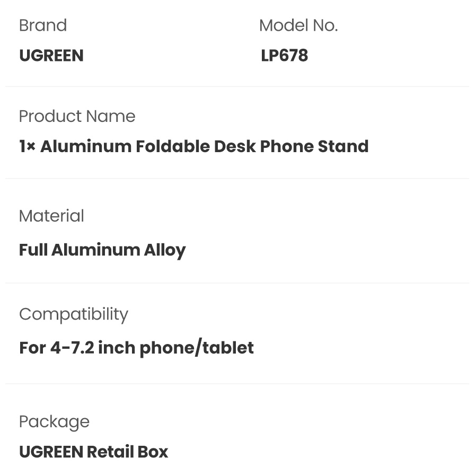Select the UGREEN Retail Box value
Screen dimensions: 476x476
coord(93,452)
